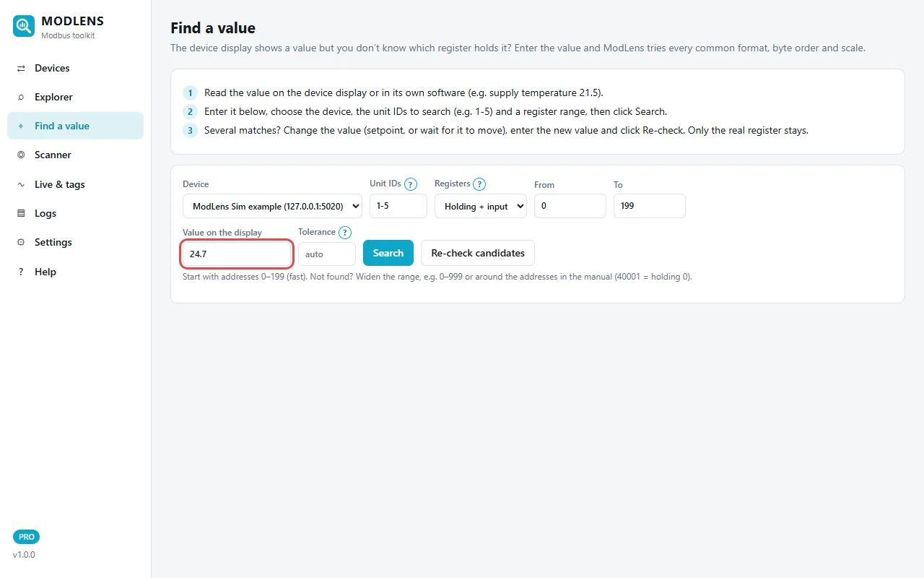Click the 'Modbus toolkit' subtitle text

click(x=68, y=35)
